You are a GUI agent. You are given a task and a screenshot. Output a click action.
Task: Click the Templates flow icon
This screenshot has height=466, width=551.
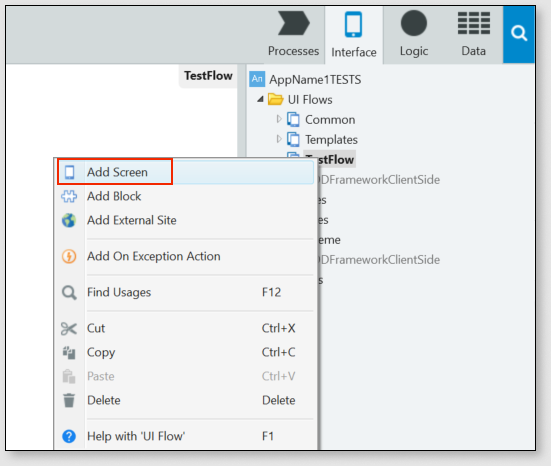293,140
